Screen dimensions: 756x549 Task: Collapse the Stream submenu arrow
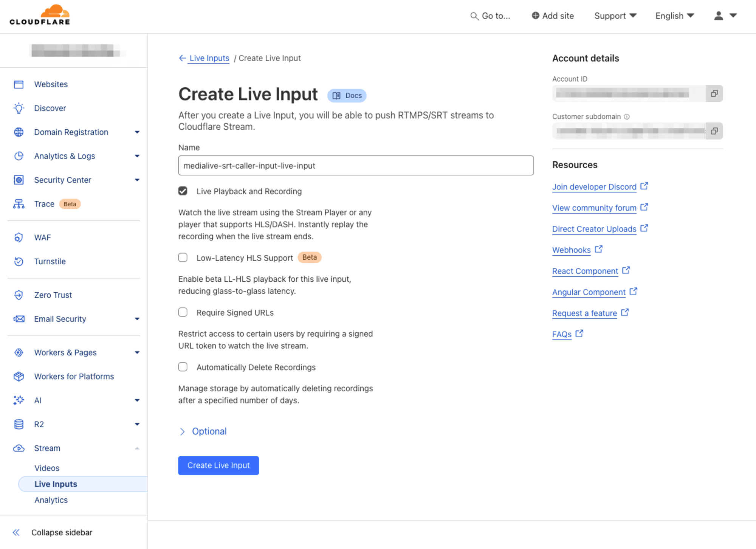click(x=137, y=448)
